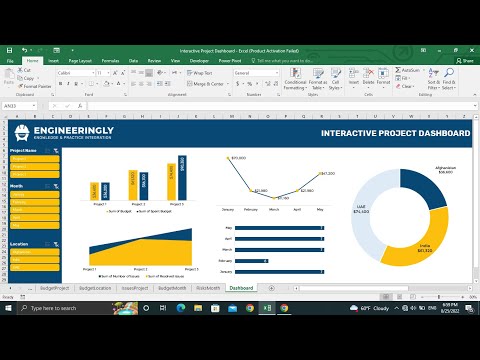Expand the Fill dropdown
480x360 pixels.
[x=409, y=78]
